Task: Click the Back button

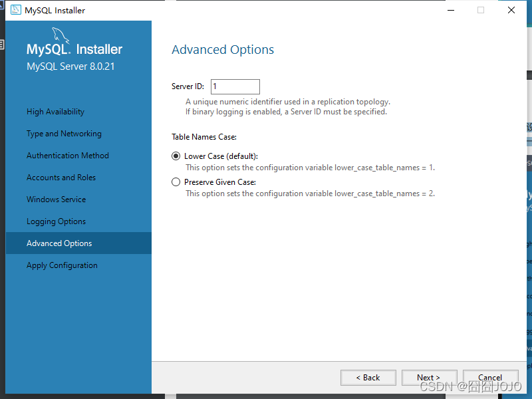Action: click(x=368, y=378)
